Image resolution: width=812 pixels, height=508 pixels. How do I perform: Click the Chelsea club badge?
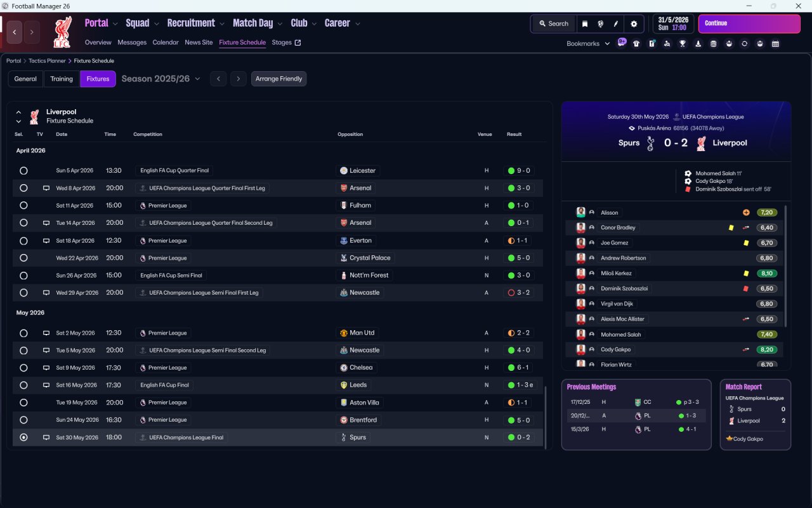click(x=343, y=368)
